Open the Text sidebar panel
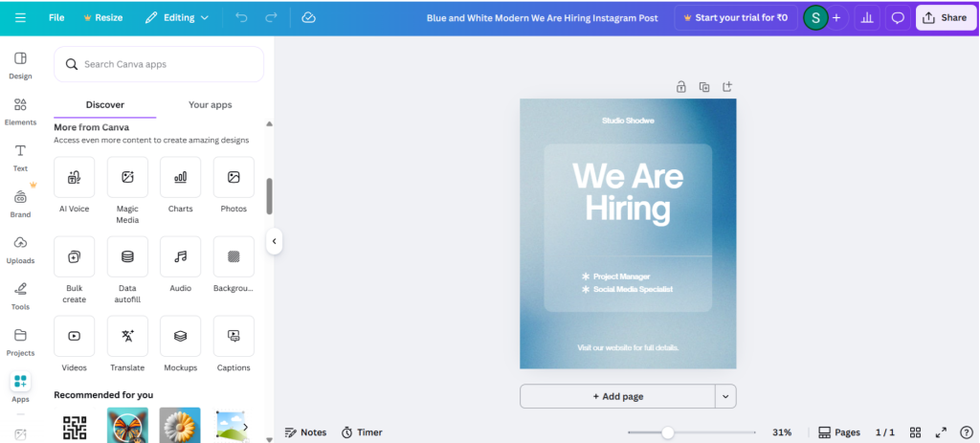980x443 pixels. 20,158
